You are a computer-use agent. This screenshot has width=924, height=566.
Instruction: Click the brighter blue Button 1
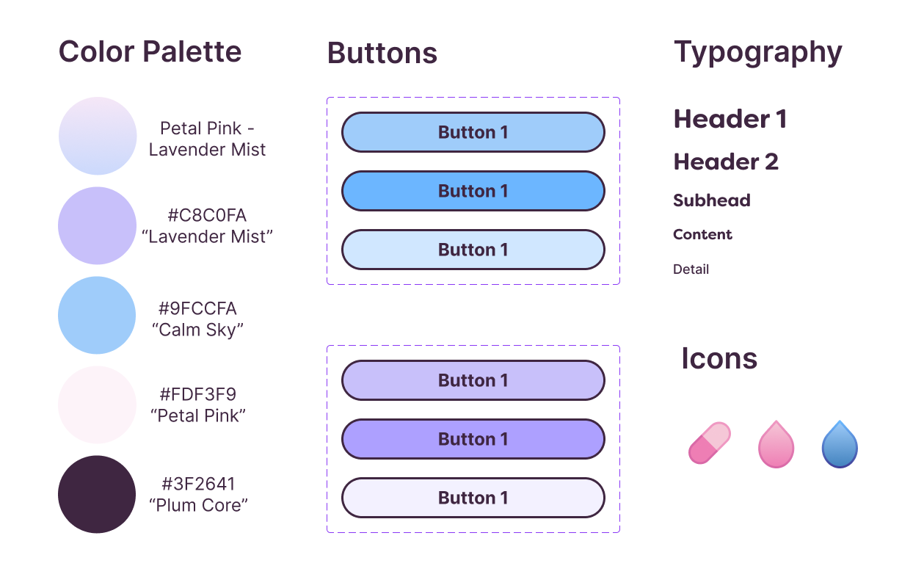[473, 191]
